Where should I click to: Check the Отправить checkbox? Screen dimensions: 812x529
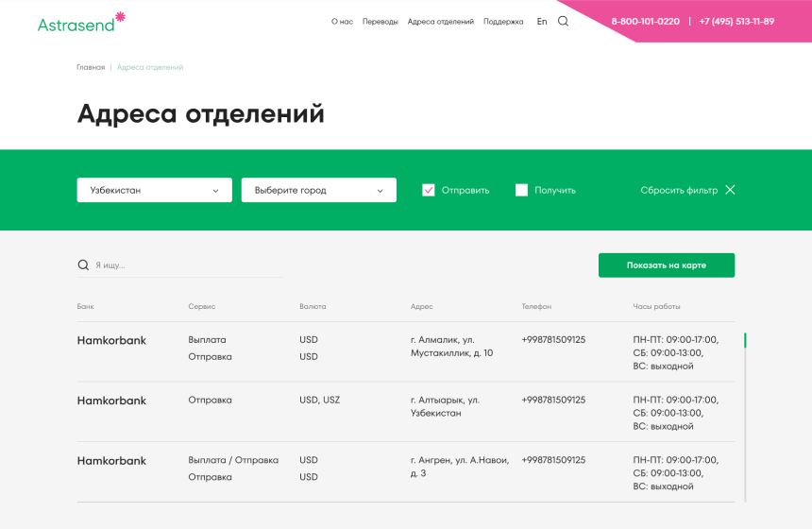(x=429, y=190)
